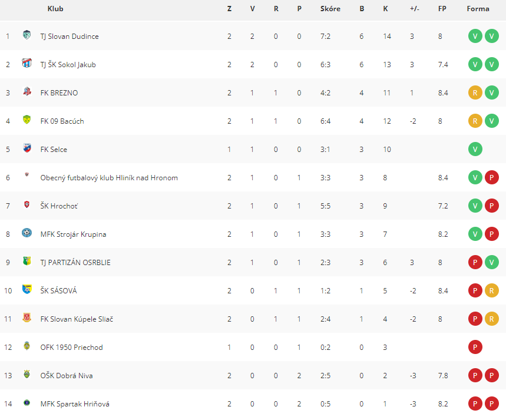Click the FK BREZNO club logo

[x=27, y=91]
